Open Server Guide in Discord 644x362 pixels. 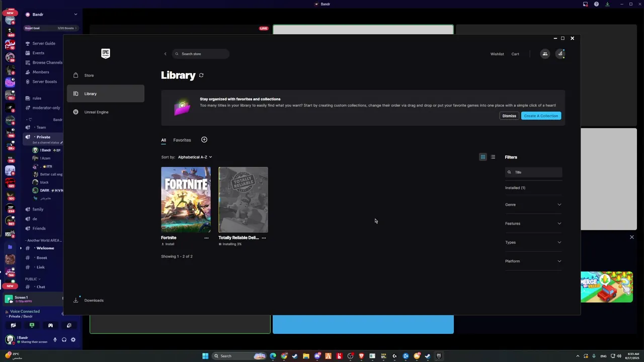pyautogui.click(x=44, y=44)
